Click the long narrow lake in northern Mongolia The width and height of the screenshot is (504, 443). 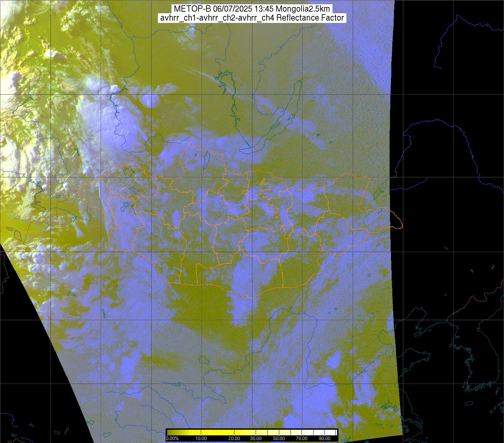coord(207,159)
